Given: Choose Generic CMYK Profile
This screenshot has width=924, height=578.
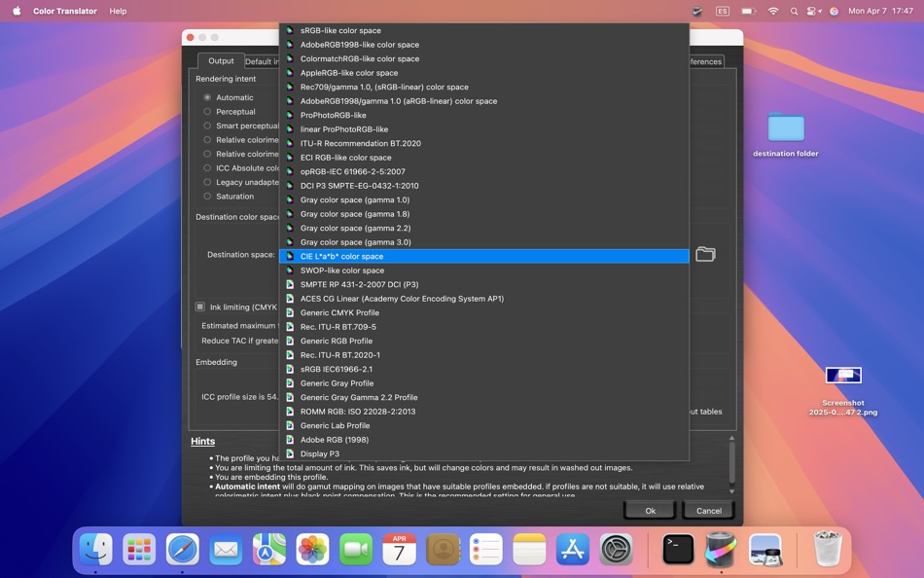Looking at the screenshot, I should coord(483,312).
